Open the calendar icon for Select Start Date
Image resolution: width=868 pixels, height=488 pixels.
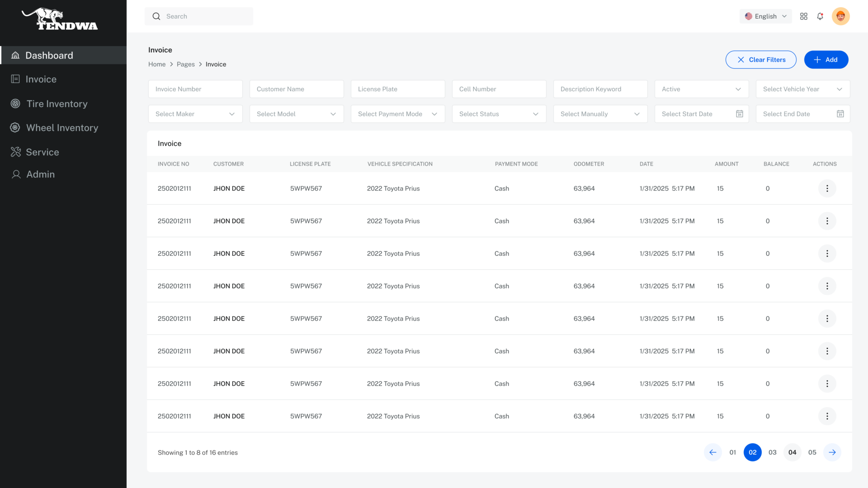tap(739, 114)
